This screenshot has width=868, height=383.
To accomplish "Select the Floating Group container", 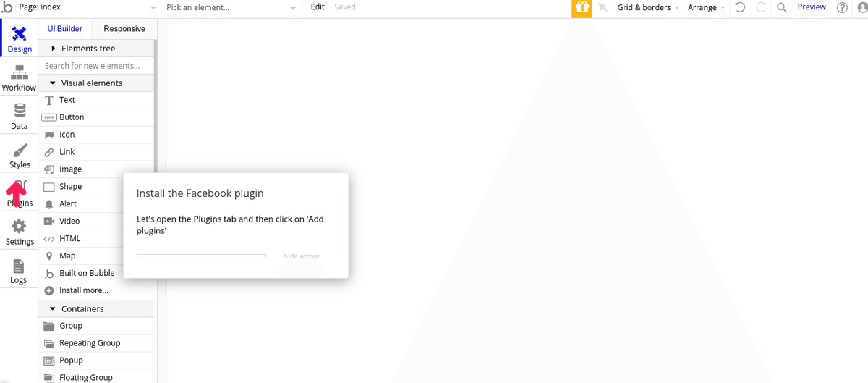I will point(96,377).
